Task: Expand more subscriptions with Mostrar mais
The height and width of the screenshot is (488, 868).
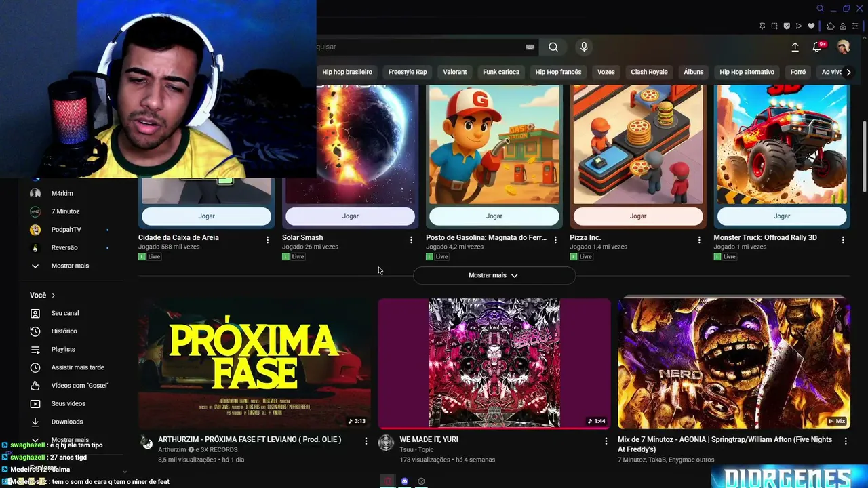Action: pos(71,266)
